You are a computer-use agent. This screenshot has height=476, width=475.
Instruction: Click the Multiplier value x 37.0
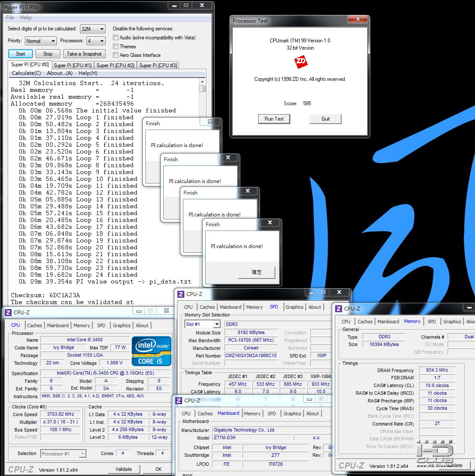[x=60, y=422]
